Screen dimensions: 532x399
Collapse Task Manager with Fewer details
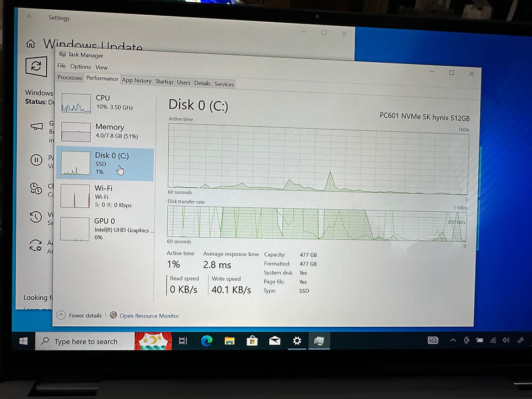point(79,315)
